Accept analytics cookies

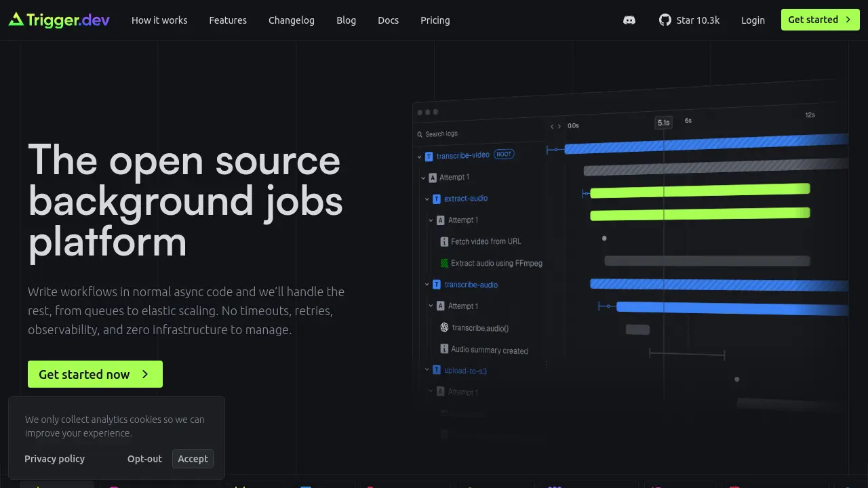[193, 459]
